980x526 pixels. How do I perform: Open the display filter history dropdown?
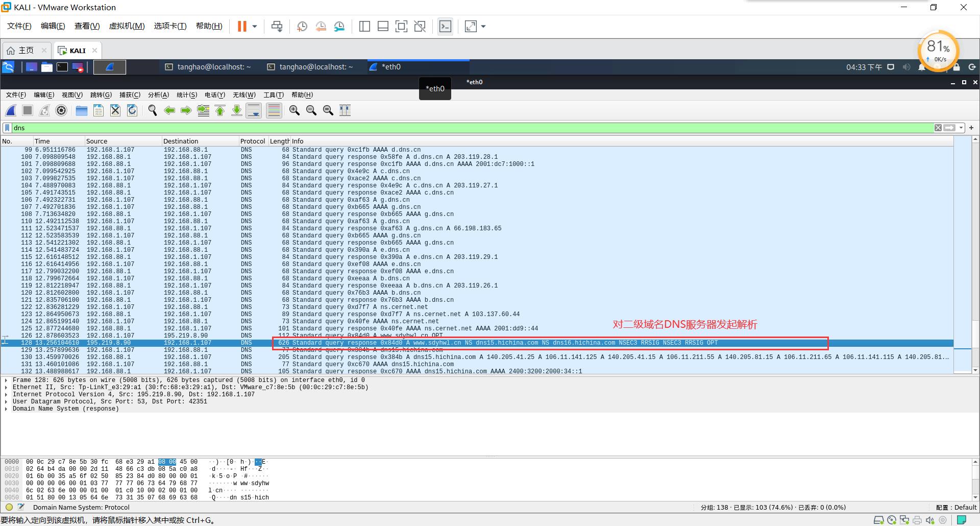pos(961,128)
